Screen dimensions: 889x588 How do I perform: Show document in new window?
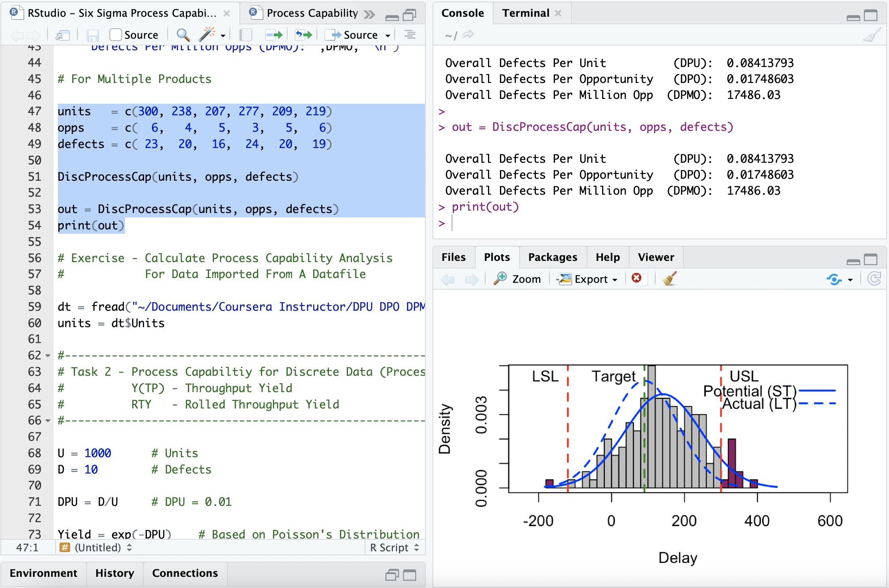(63, 36)
